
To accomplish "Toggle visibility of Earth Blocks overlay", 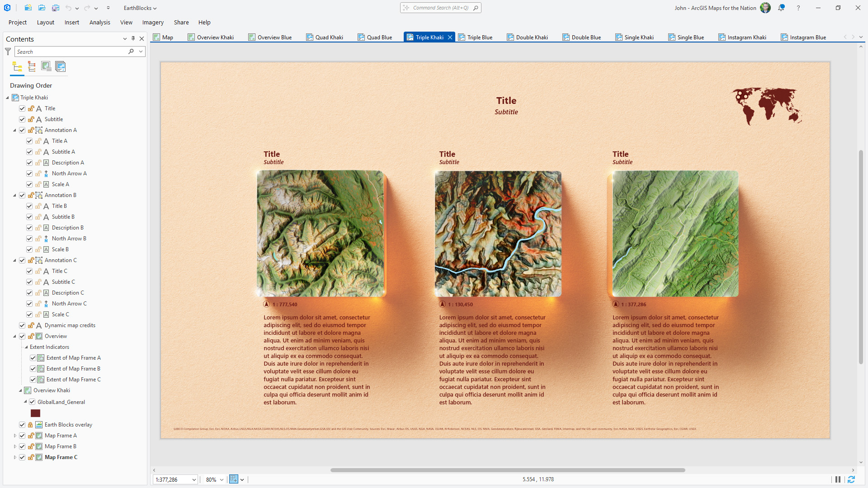I will tap(22, 425).
